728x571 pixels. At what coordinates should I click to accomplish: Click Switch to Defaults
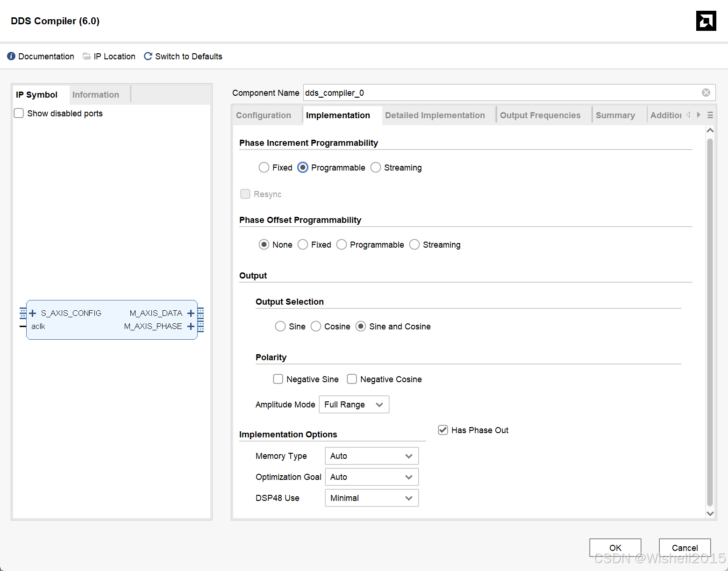(x=189, y=56)
